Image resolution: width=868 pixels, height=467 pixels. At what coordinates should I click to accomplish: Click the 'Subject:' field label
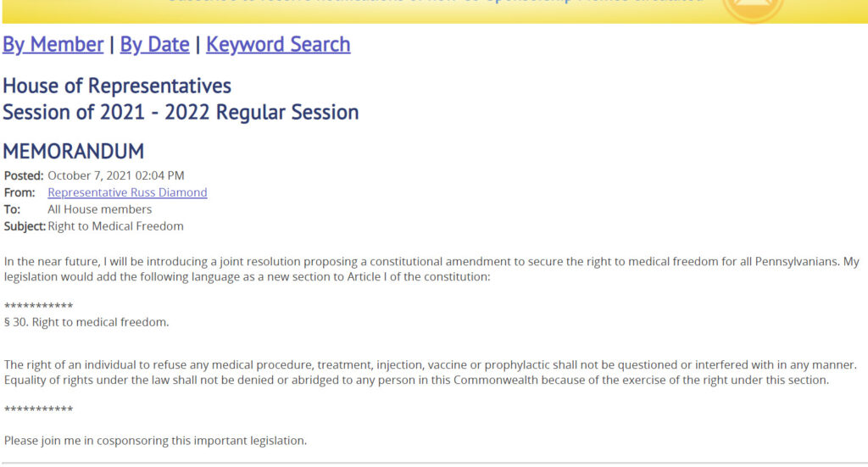tap(25, 226)
